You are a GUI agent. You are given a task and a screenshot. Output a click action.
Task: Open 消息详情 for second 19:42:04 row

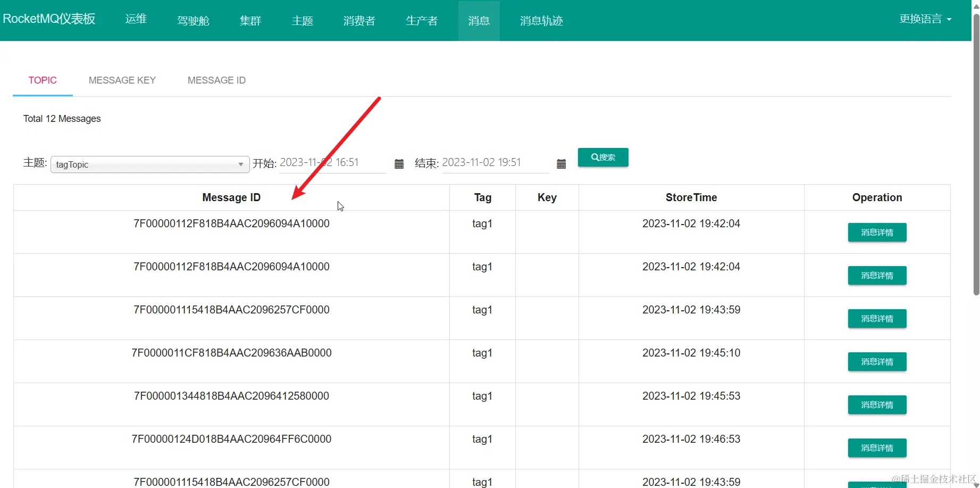(877, 276)
